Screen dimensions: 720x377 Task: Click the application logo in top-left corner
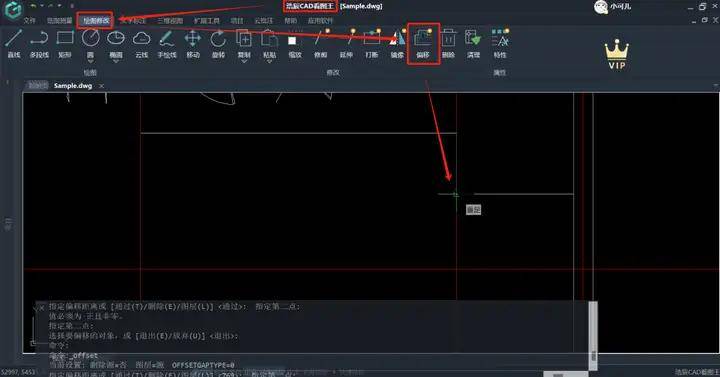click(13, 10)
